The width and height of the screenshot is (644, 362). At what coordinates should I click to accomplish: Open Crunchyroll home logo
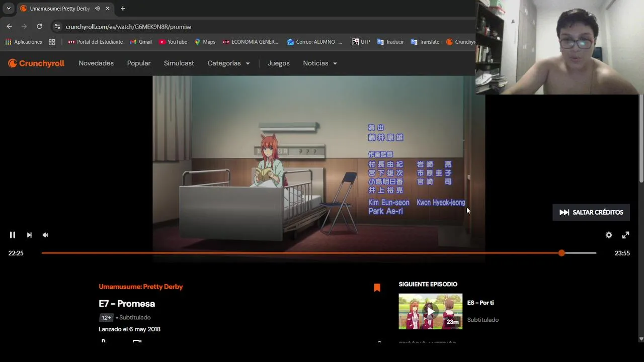(x=36, y=63)
